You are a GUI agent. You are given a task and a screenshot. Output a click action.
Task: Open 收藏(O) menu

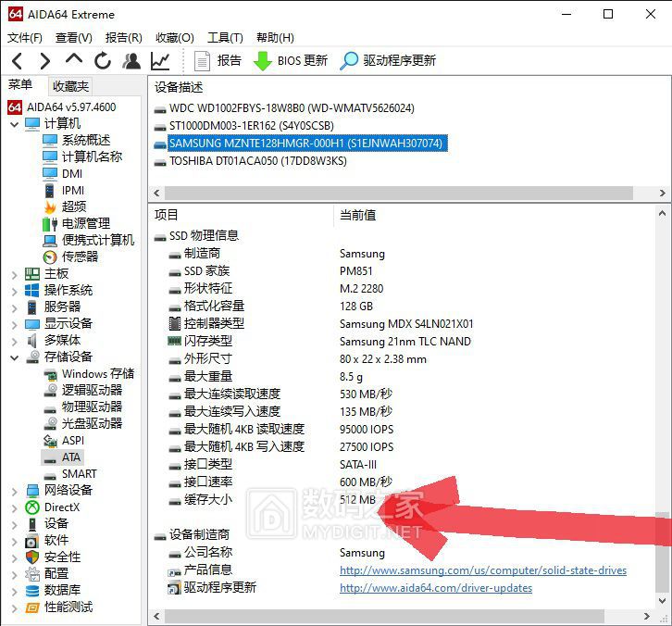(x=175, y=38)
